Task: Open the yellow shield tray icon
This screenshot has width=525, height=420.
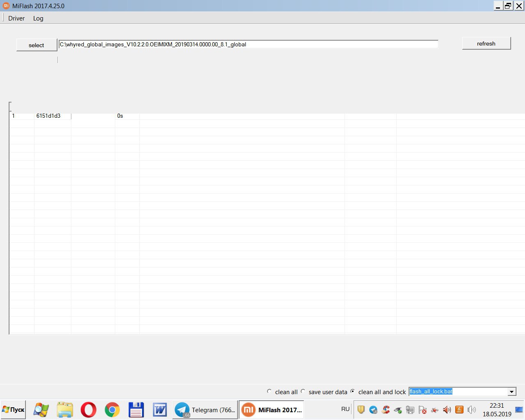Action: click(x=361, y=409)
